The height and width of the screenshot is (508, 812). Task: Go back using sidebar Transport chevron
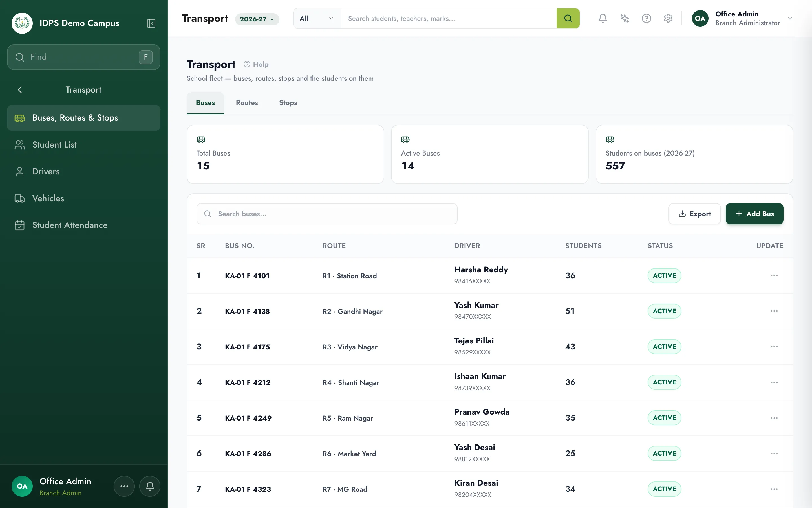point(20,90)
